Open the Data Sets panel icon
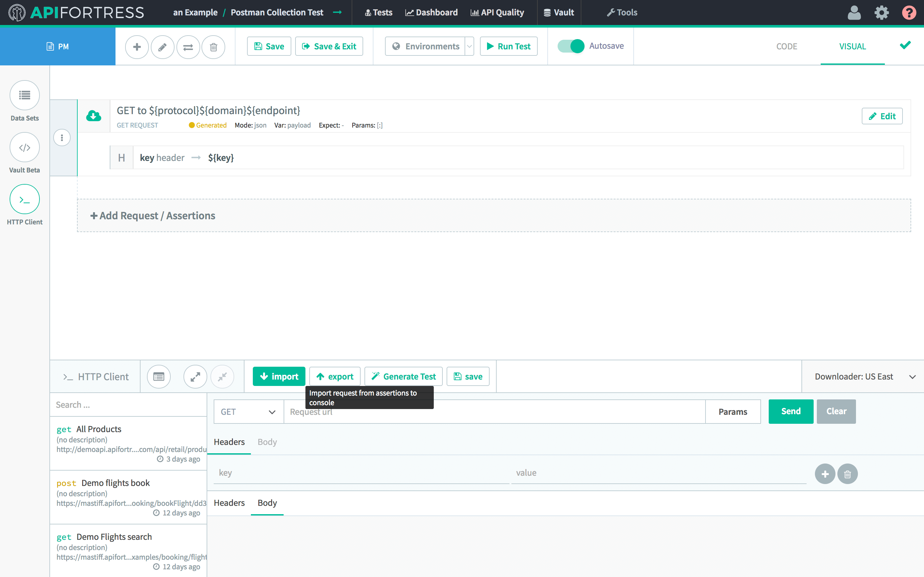This screenshot has height=577, width=924. (24, 95)
